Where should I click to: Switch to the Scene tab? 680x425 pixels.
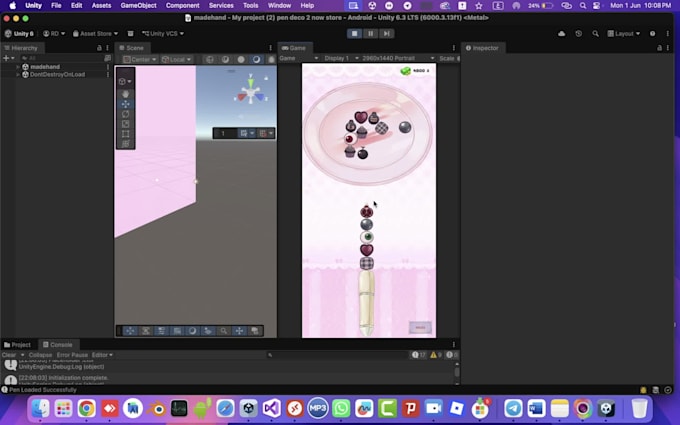coord(131,48)
